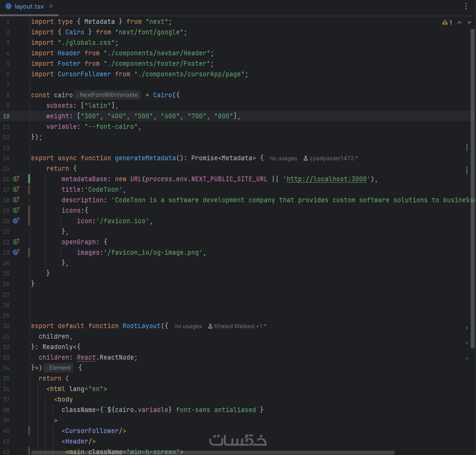This screenshot has width=476, height=455.
Task: Click the "latin" subsets value
Action: pos(97,105)
